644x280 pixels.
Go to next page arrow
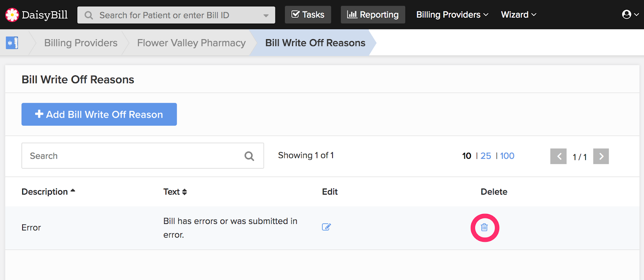[601, 156]
